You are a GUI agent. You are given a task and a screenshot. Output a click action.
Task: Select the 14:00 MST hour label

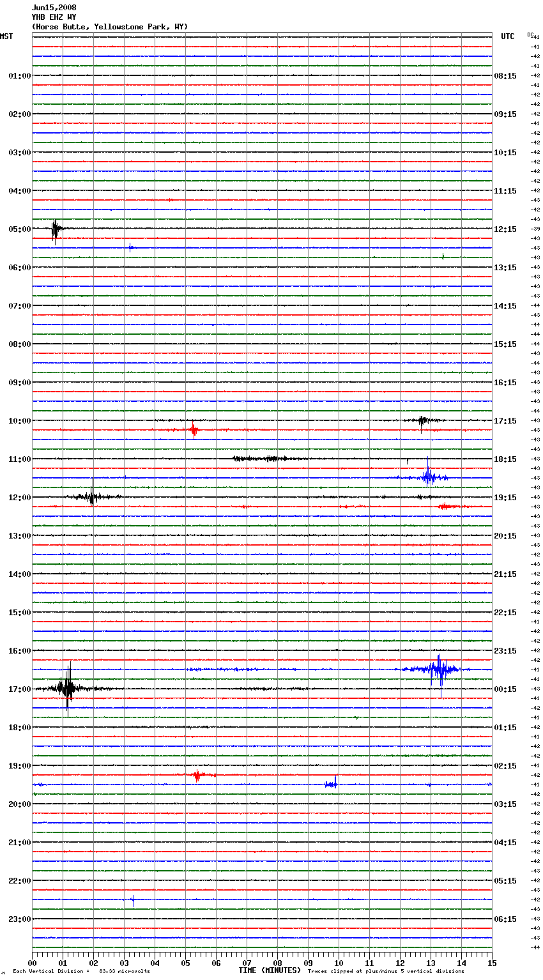(20, 574)
